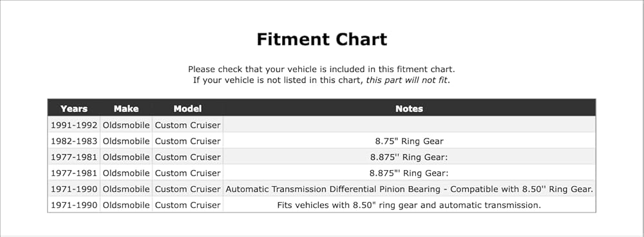Click the 8.875'' Ring Gear: note
644x237 pixels.
pyautogui.click(x=409, y=157)
